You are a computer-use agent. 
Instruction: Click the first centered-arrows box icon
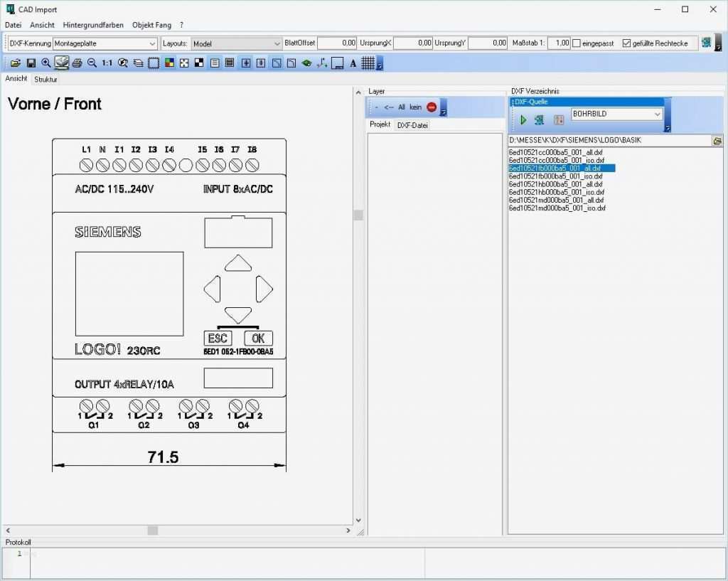pyautogui.click(x=246, y=63)
